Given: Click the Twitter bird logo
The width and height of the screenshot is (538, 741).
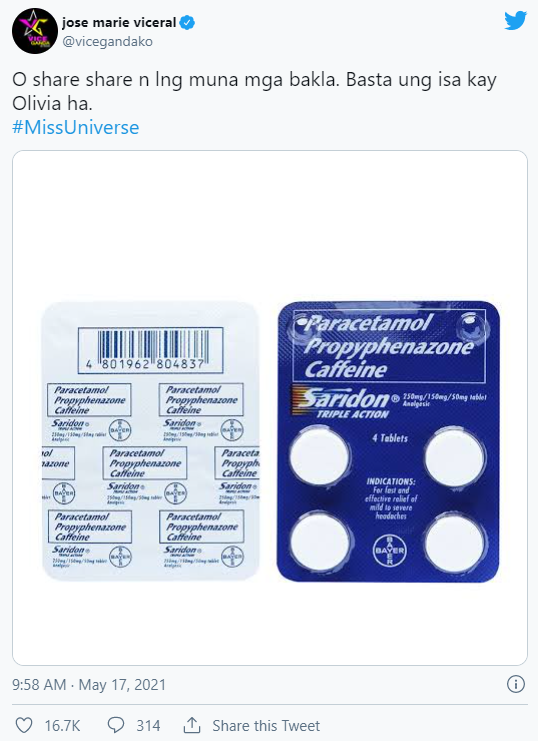Looking at the screenshot, I should coord(515,21).
